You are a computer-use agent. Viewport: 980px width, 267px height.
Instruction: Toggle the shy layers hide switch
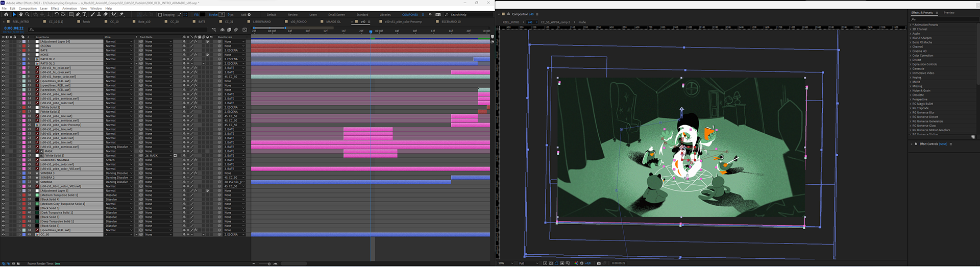(223, 30)
